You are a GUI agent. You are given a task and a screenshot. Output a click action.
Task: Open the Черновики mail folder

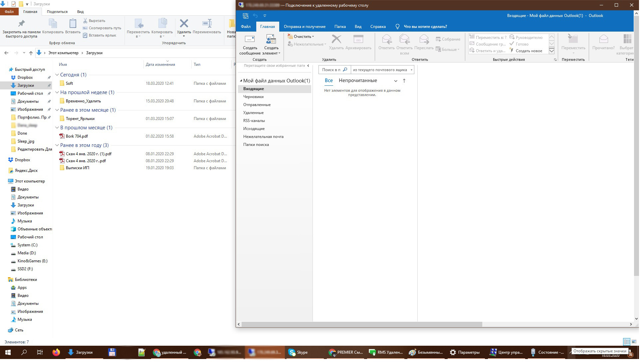pos(253,97)
